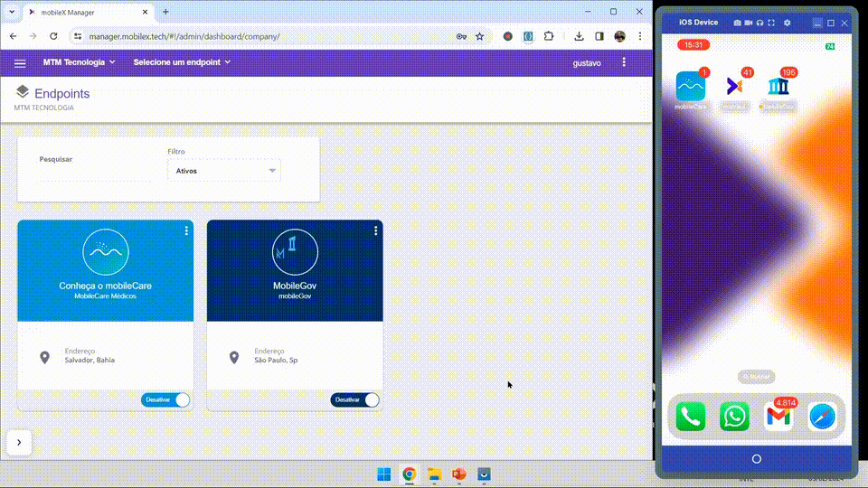Open PowerPoint from the Windows taskbar
868x488 pixels.
[x=458, y=474]
